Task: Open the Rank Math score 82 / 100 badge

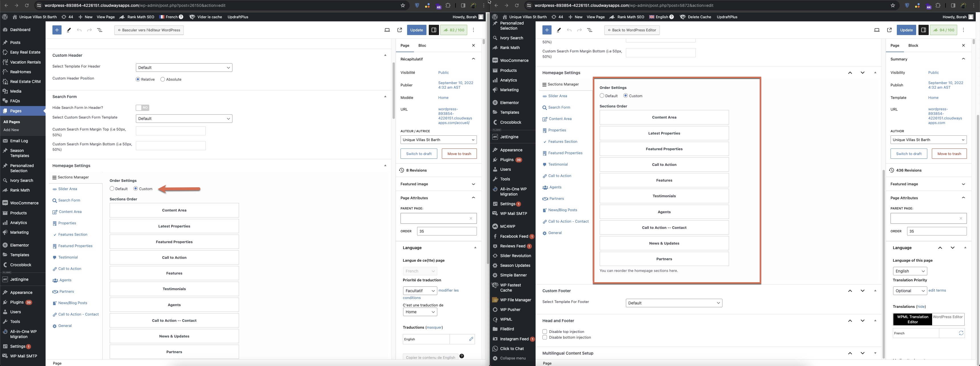Action: coord(454,30)
